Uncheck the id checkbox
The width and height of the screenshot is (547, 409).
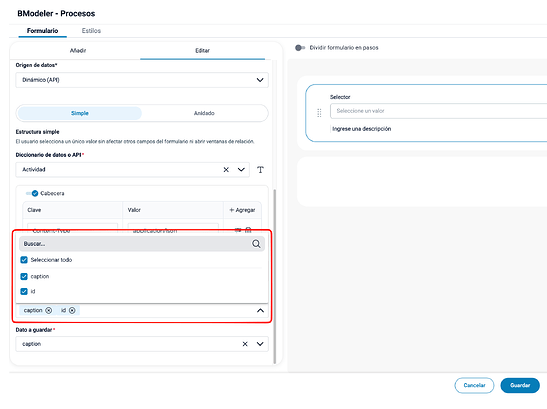pyautogui.click(x=24, y=291)
